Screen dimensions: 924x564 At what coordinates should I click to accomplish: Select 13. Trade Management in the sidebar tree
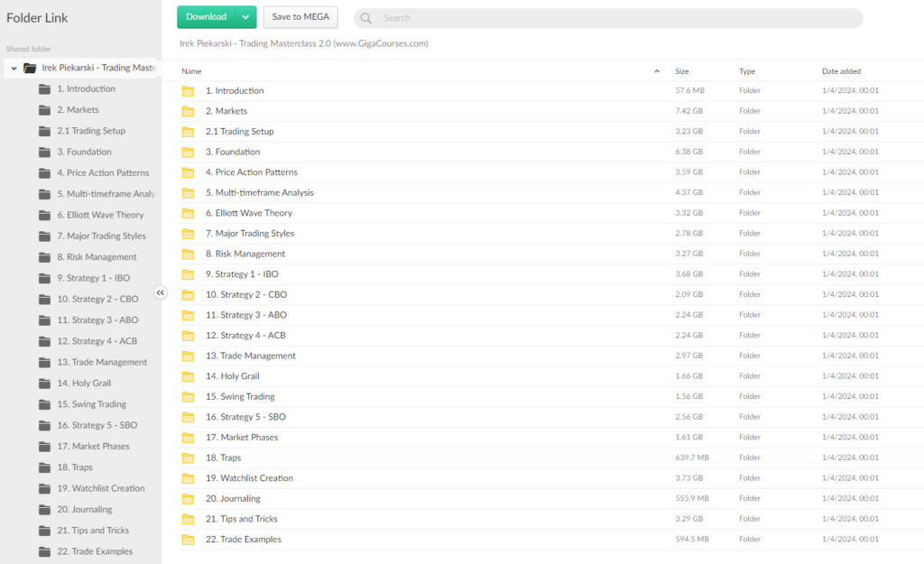coord(101,362)
